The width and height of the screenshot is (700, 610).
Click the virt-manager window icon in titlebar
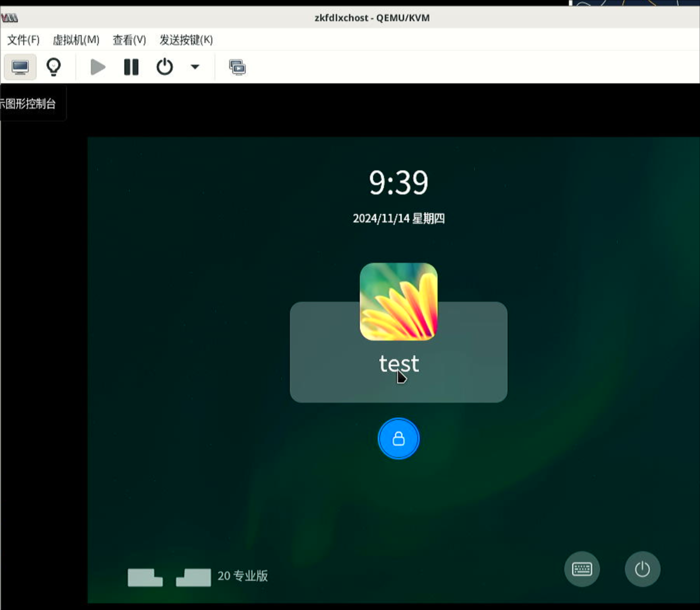(9, 18)
